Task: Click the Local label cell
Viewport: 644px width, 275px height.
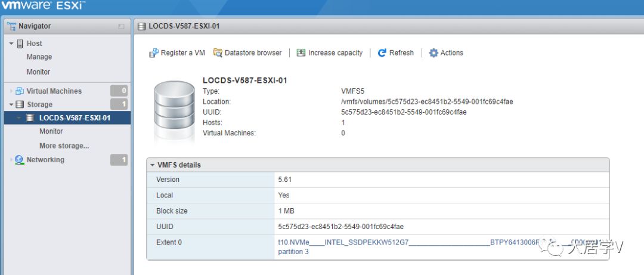Action: [x=210, y=195]
